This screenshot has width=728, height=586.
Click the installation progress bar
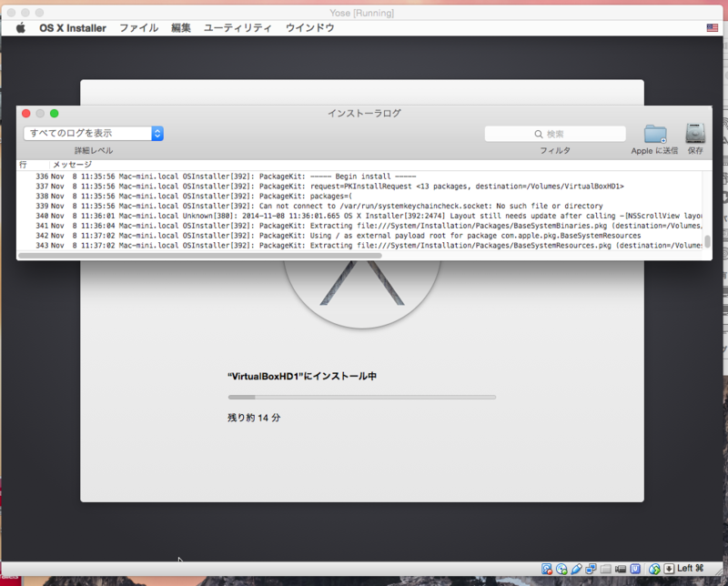[x=362, y=397]
